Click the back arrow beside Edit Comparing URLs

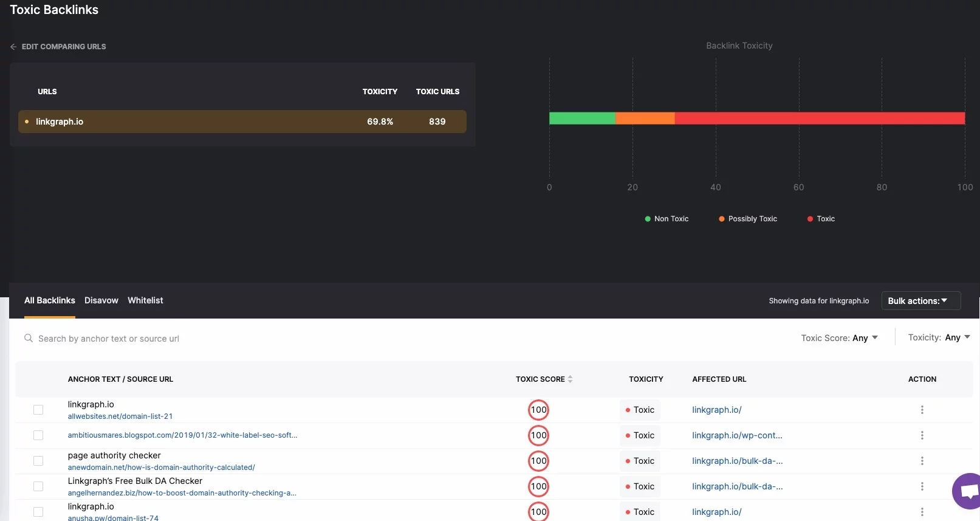click(13, 47)
